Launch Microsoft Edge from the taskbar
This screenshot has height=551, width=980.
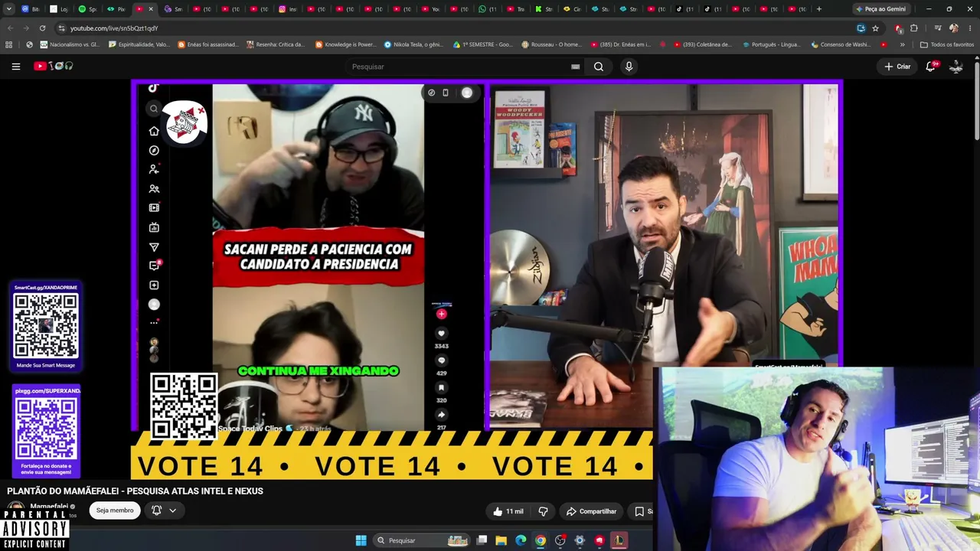[521, 540]
